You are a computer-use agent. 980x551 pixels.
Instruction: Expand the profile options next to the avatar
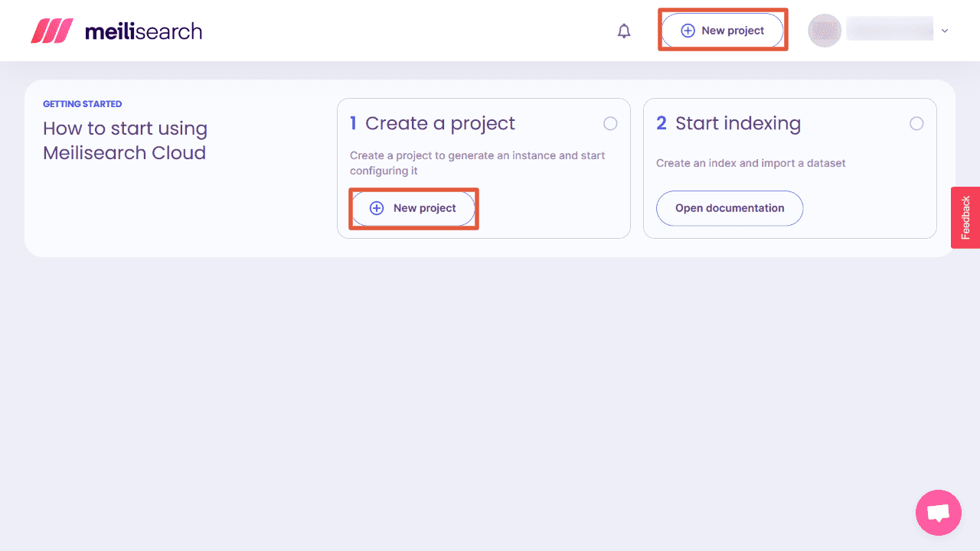(x=946, y=30)
